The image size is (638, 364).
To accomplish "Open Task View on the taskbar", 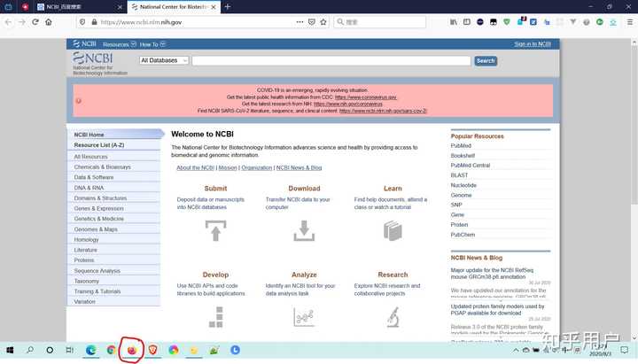I will pos(70,350).
